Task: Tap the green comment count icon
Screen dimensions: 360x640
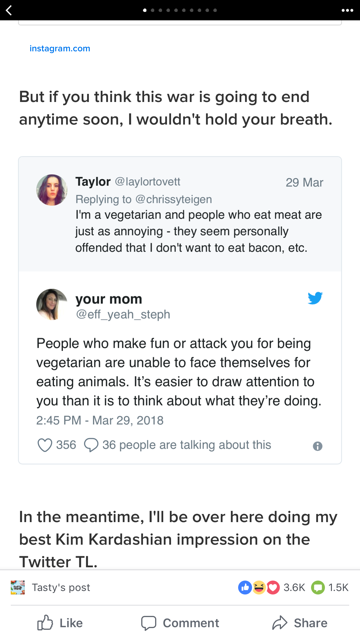Action: click(x=318, y=587)
